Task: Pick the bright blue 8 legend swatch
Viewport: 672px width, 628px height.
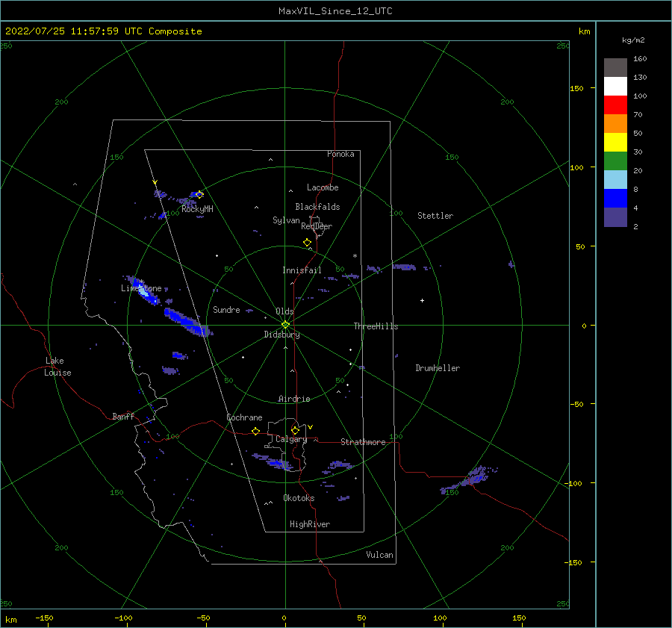Action: [x=615, y=199]
